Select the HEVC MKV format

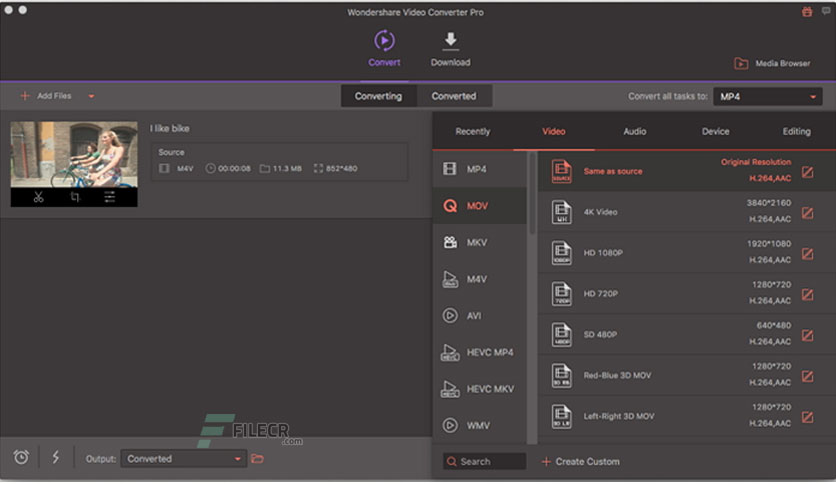[x=479, y=389]
